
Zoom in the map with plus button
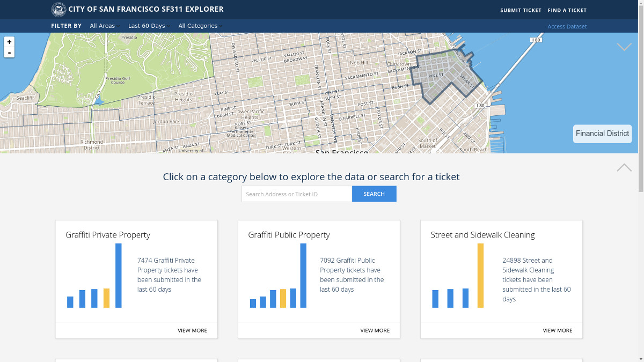pyautogui.click(x=9, y=42)
